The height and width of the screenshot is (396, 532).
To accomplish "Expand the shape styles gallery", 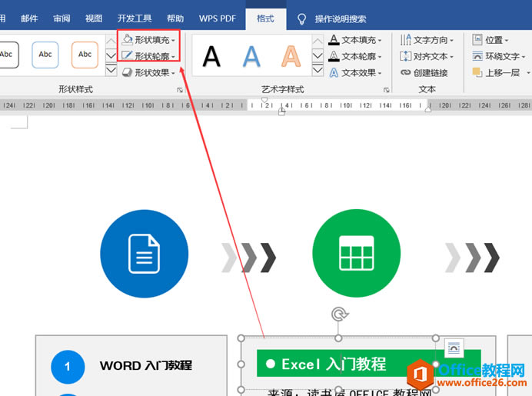I will click(x=111, y=70).
